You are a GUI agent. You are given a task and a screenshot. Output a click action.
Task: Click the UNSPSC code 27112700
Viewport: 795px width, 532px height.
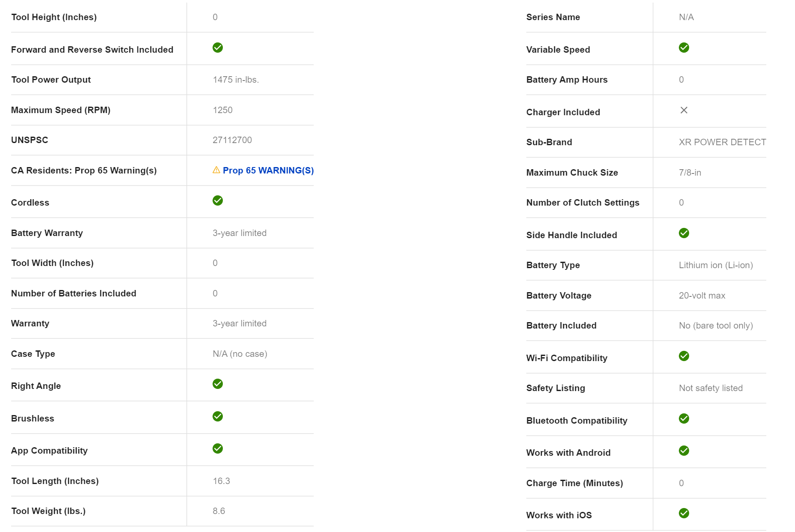tap(232, 140)
